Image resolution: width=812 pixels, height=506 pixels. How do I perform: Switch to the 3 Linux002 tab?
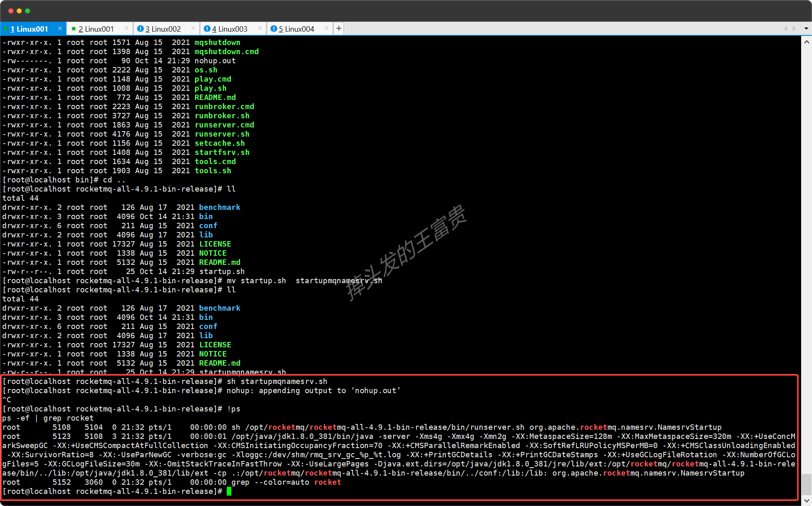click(x=163, y=29)
